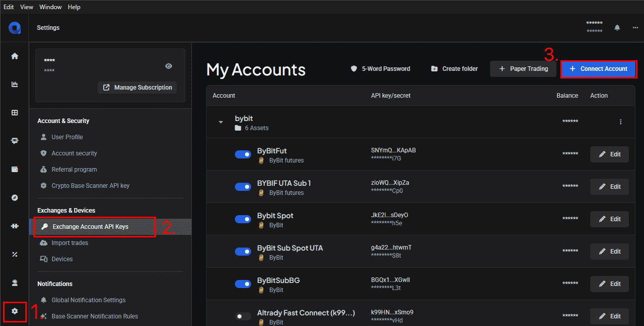This screenshot has height=326, width=644.
Task: Edit the ByBitSubBG account
Action: click(610, 284)
